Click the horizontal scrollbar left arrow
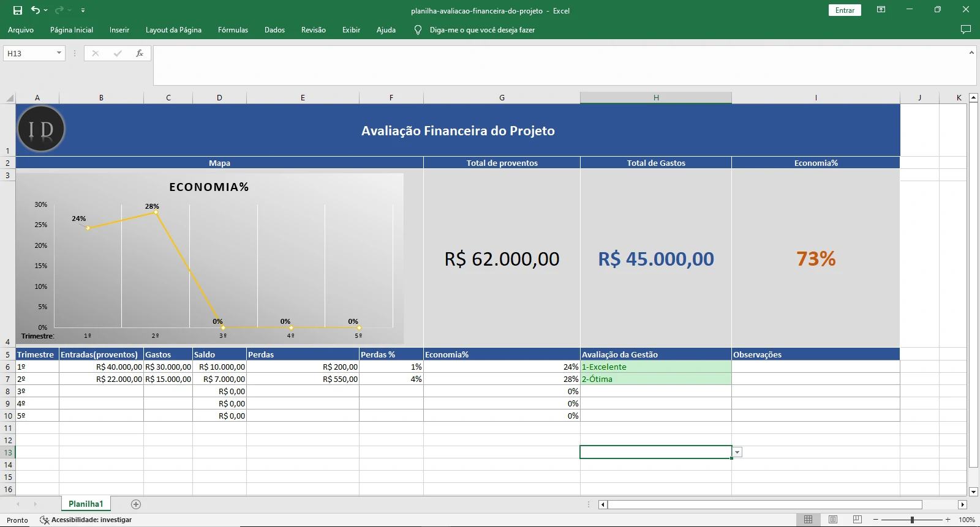The height and width of the screenshot is (527, 980). [603, 504]
